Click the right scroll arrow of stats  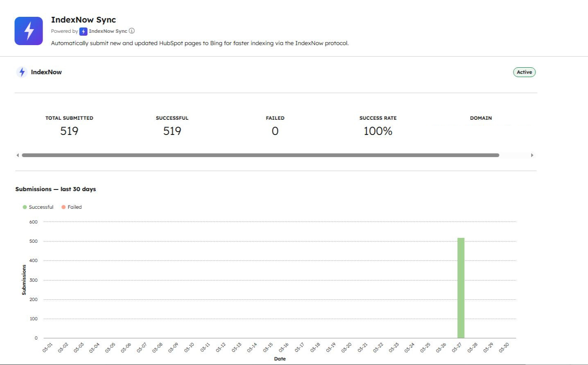(x=532, y=155)
